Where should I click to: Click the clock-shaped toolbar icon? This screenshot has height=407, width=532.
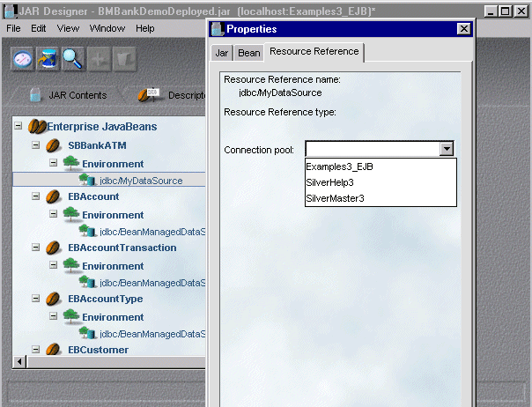point(23,59)
